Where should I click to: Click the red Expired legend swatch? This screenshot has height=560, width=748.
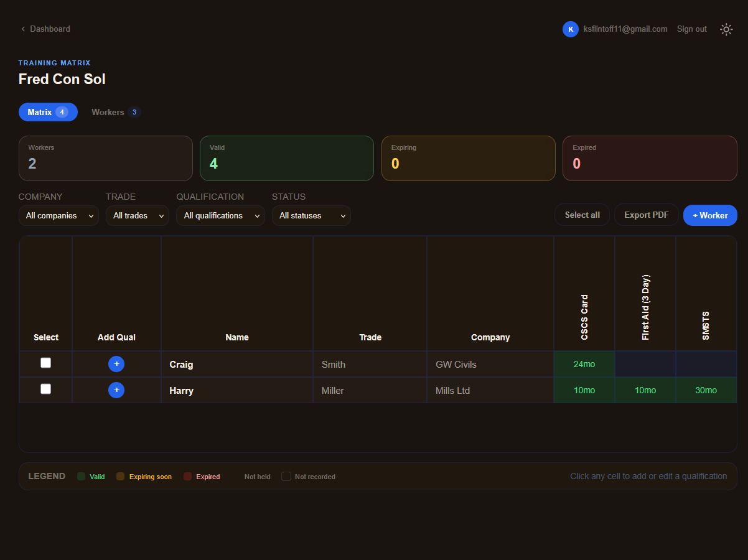[x=188, y=477]
